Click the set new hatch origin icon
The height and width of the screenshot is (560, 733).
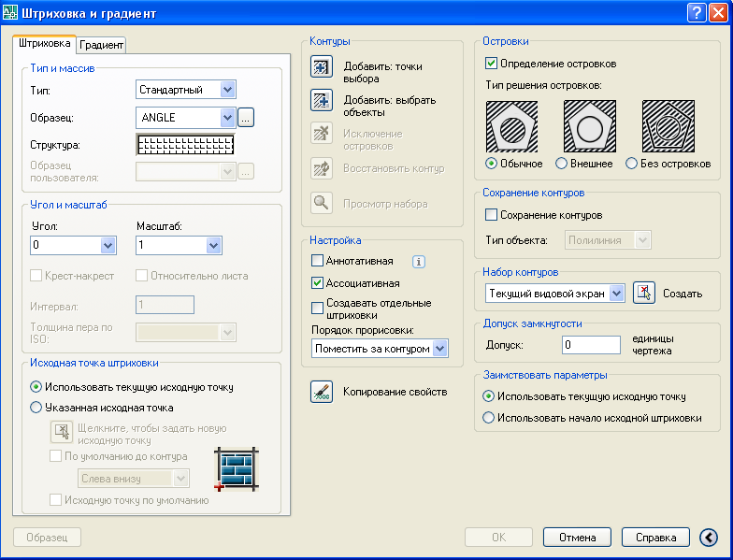click(x=62, y=432)
